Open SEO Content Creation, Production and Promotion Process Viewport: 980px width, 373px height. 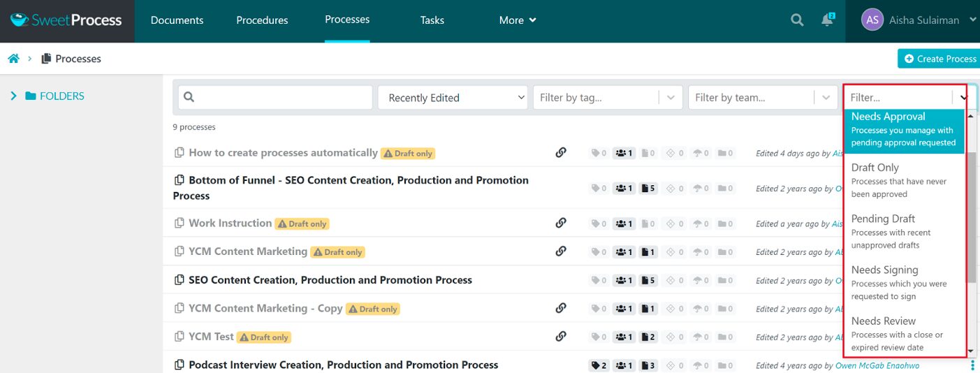coord(330,280)
